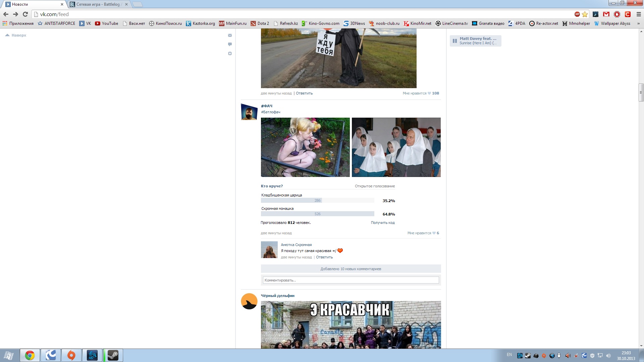Click the browser Forward arrow
Viewport: 644px width, 362px height.
[15, 14]
